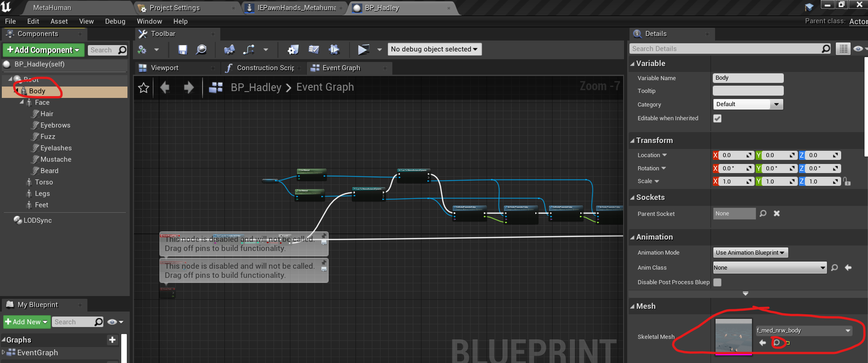Add a new graph with the plus button
The image size is (868, 363).
coord(112,340)
